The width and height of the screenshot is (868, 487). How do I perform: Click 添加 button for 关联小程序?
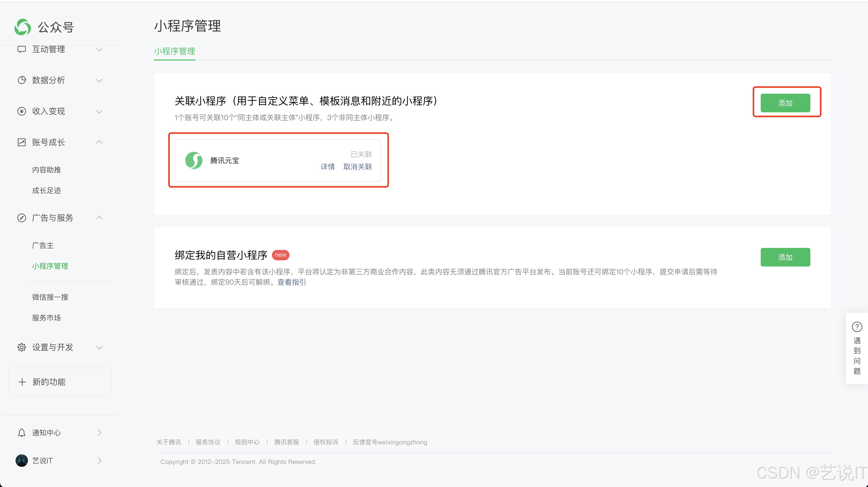785,103
